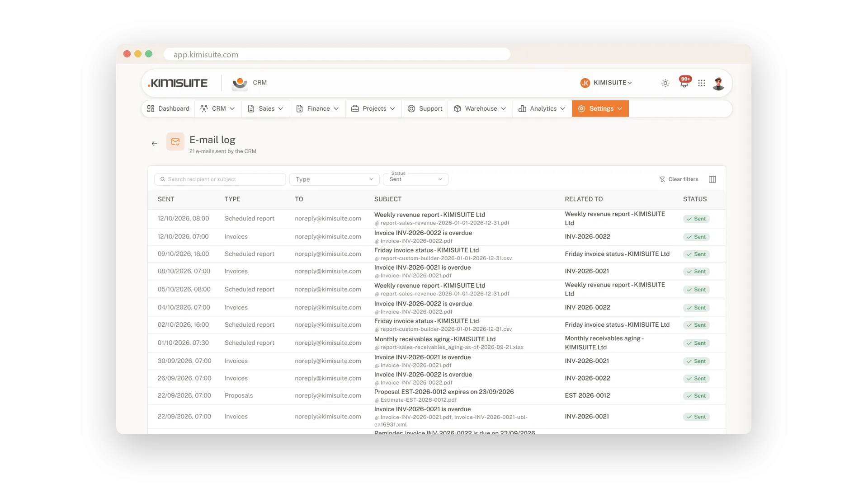Screen dimensions: 868x488
Task: Sort by the STATUS column header
Action: pos(695,199)
